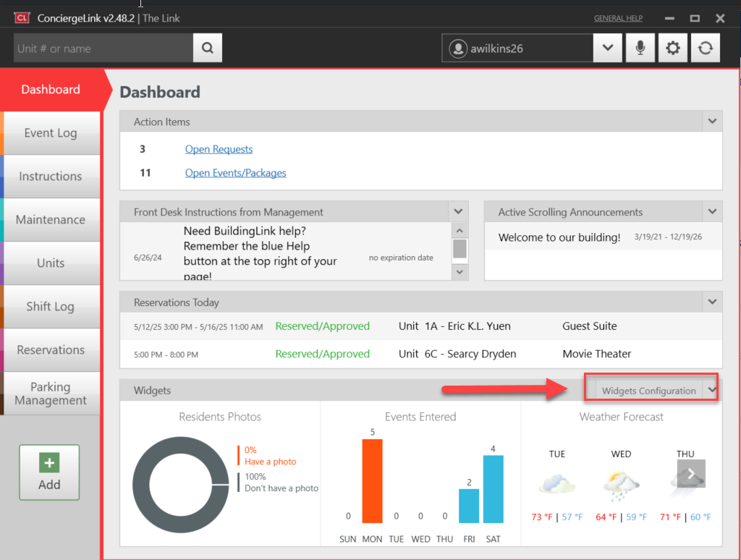Click the open events count 11
Screen dimensions: 741x560
(x=145, y=173)
